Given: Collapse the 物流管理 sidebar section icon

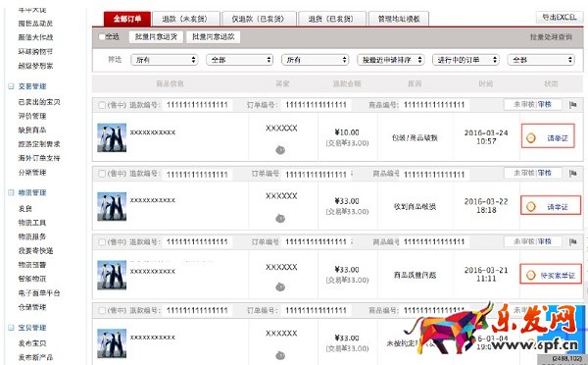Looking at the screenshot, I should [x=11, y=192].
